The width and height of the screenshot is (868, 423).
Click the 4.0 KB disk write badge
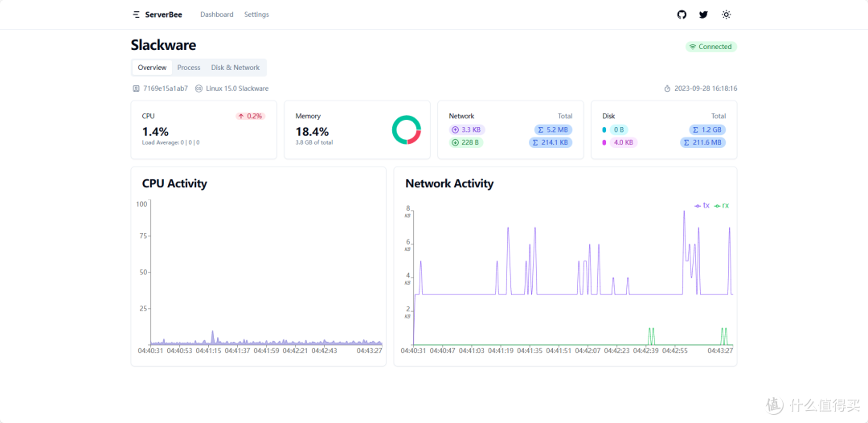pos(624,143)
